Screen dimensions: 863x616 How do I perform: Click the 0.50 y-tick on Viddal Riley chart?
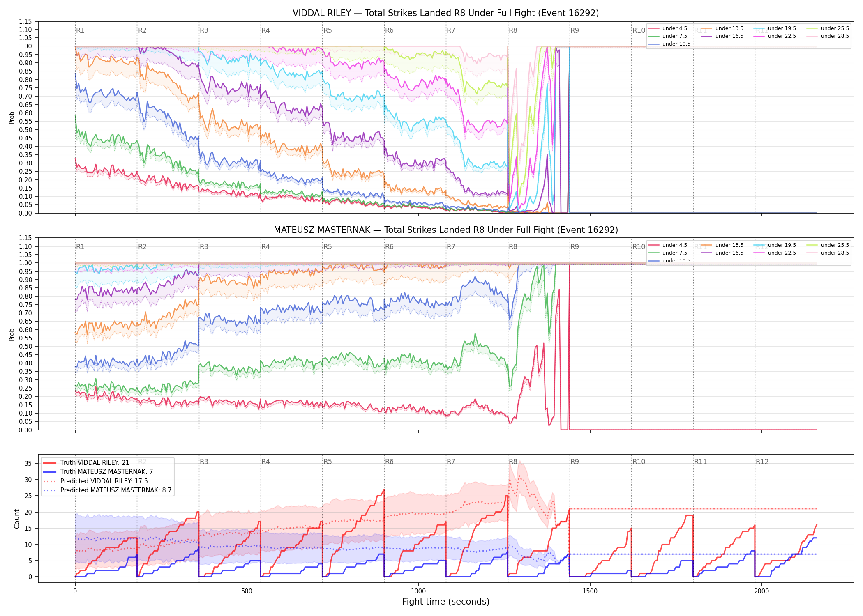tap(25, 130)
